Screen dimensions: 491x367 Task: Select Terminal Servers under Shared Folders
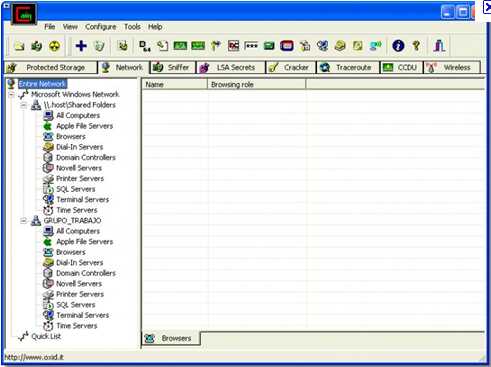[83, 200]
